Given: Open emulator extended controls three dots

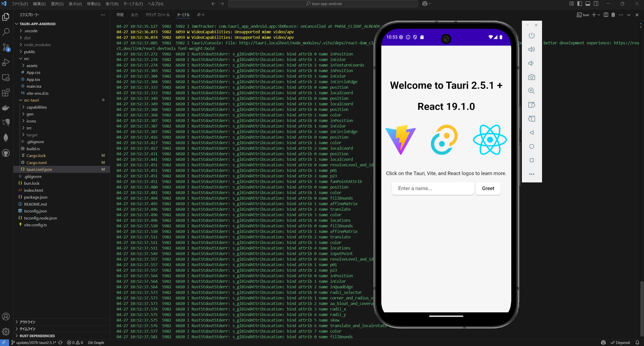Looking at the screenshot, I should 531,174.
